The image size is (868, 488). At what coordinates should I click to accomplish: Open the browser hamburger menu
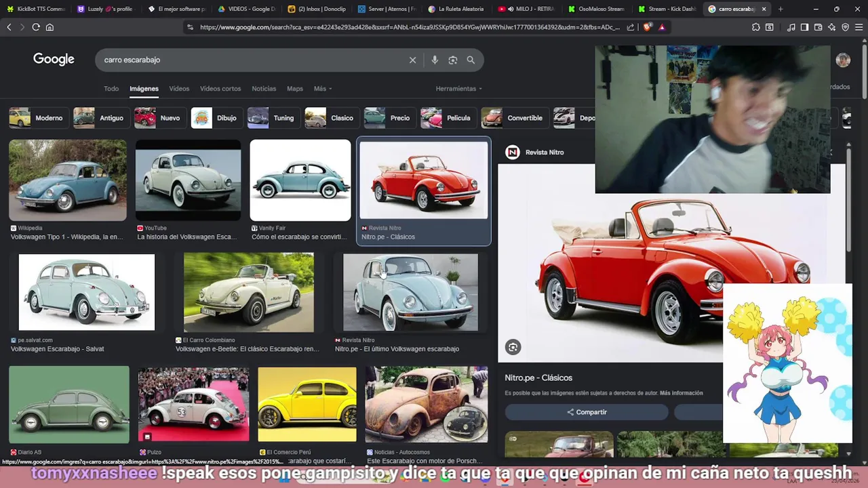click(859, 27)
